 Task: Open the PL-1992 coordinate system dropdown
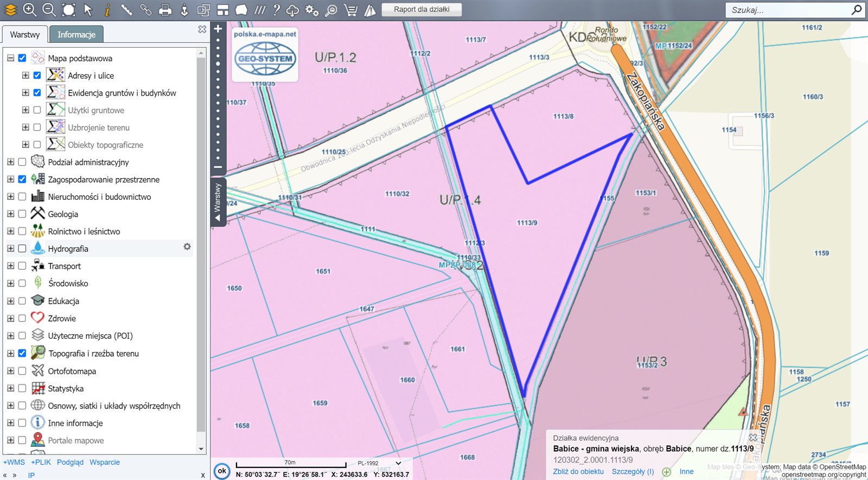click(x=399, y=463)
